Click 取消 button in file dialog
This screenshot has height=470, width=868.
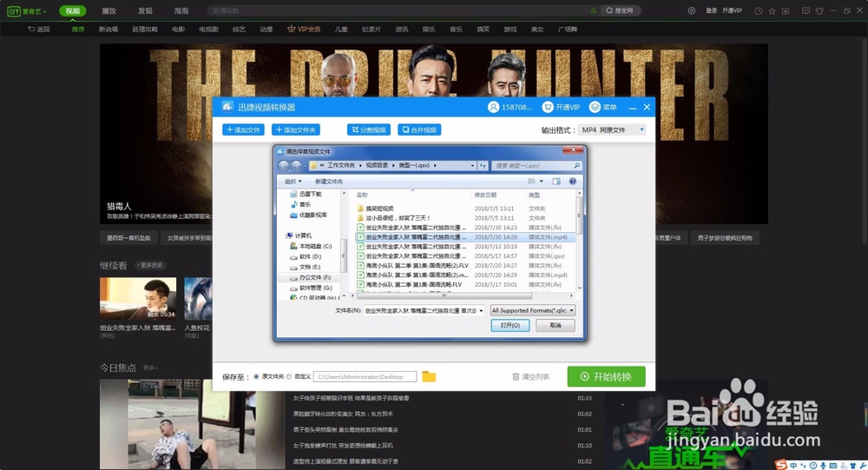point(556,325)
